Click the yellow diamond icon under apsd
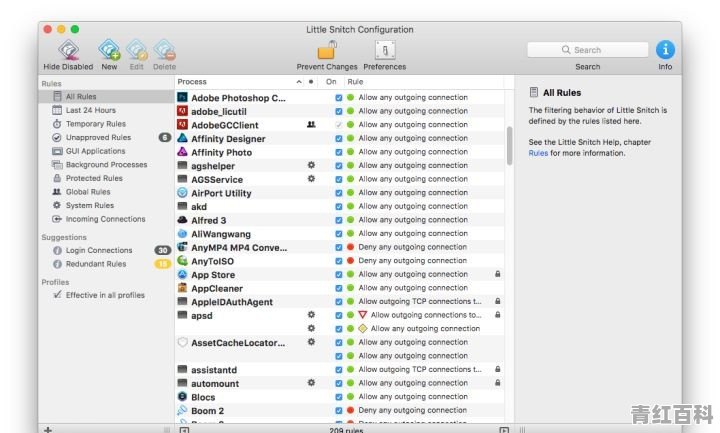This screenshot has height=433, width=720. [x=363, y=328]
